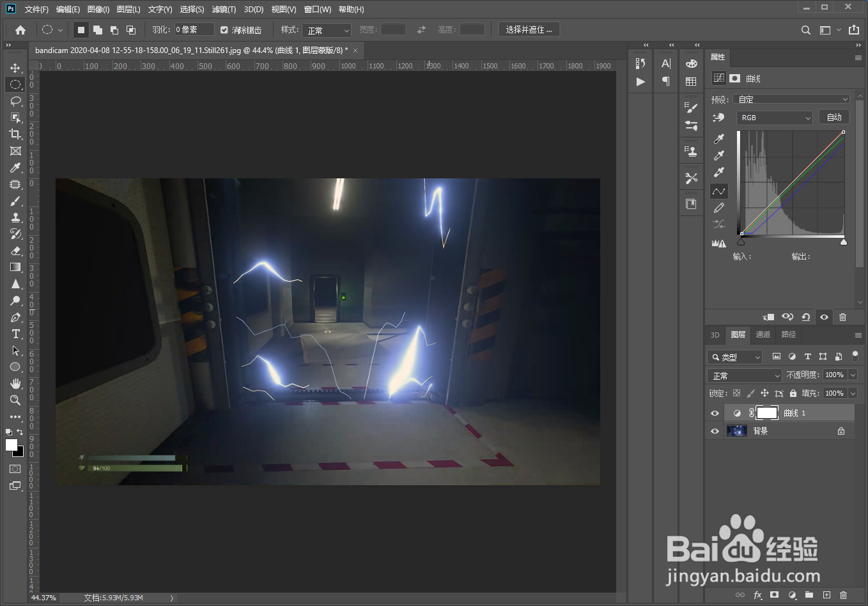Switch to the 3D tab
868x606 pixels.
click(715, 334)
